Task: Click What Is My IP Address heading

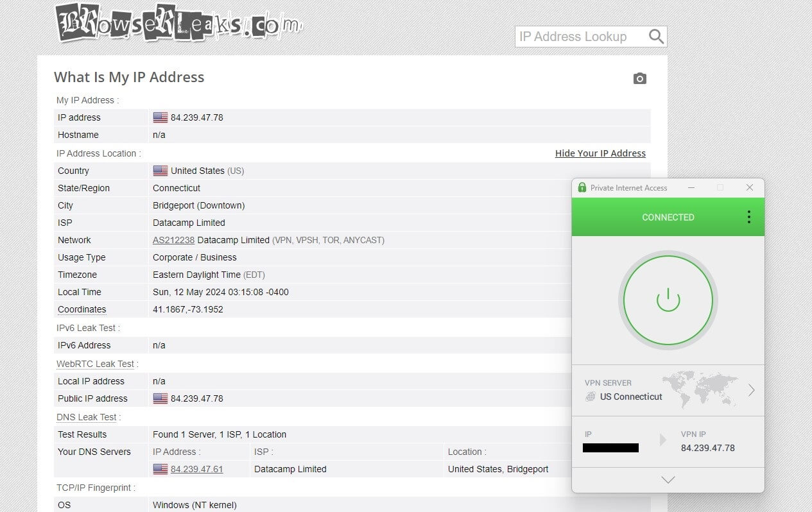Action: 129,77
